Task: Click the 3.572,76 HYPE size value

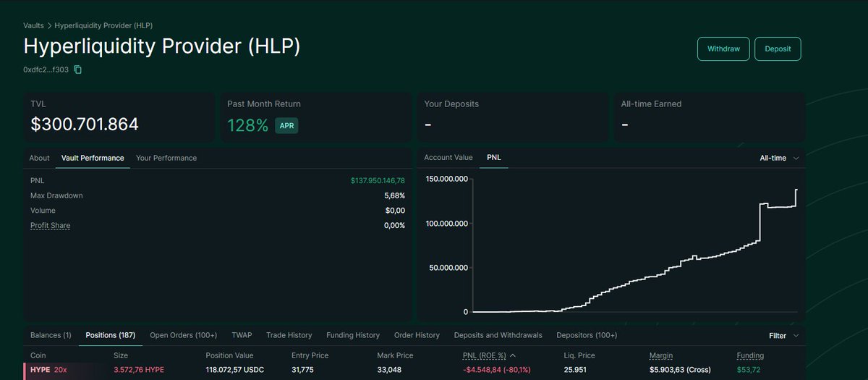Action: [139, 370]
